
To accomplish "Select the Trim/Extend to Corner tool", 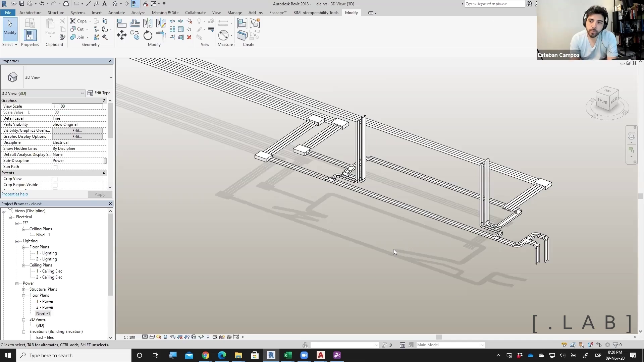I will (x=161, y=35).
